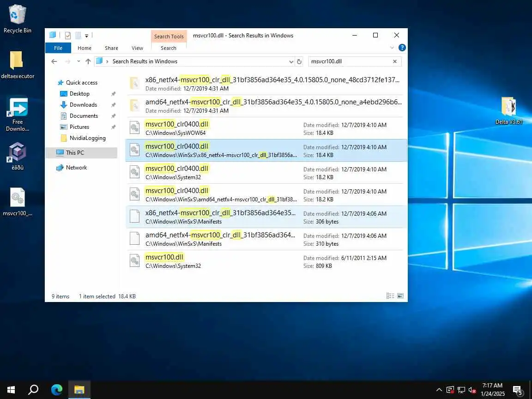
Task: Open the Recycle Bin desktop icon
Action: [x=17, y=19]
